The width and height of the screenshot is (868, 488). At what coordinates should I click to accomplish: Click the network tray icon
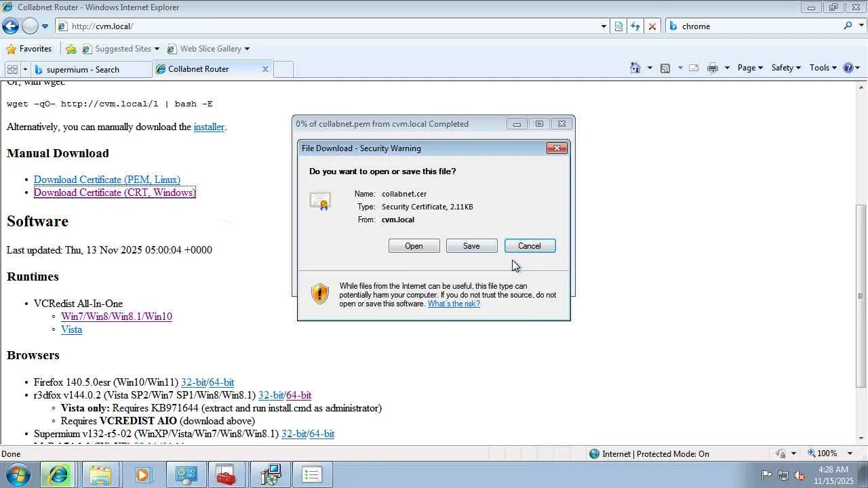click(x=783, y=475)
